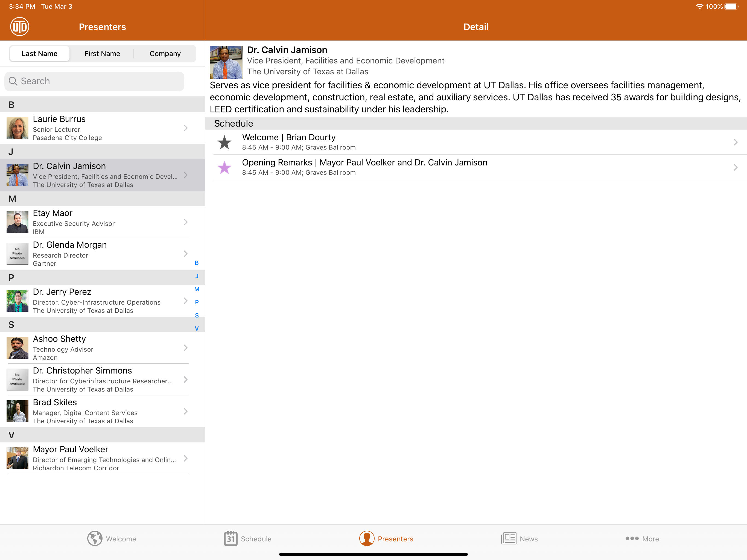The width and height of the screenshot is (747, 560).
Task: Open the More dots icon
Action: coord(632,538)
